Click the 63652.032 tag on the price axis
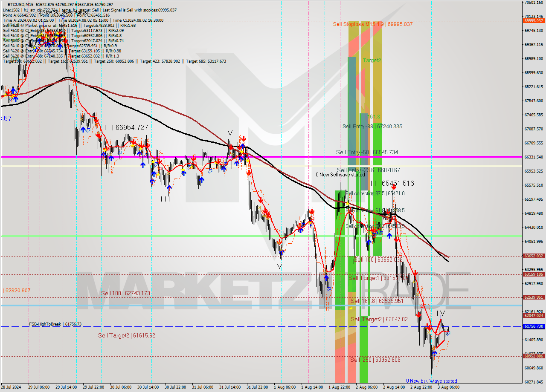The width and height of the screenshot is (546, 392). pyautogui.click(x=534, y=256)
